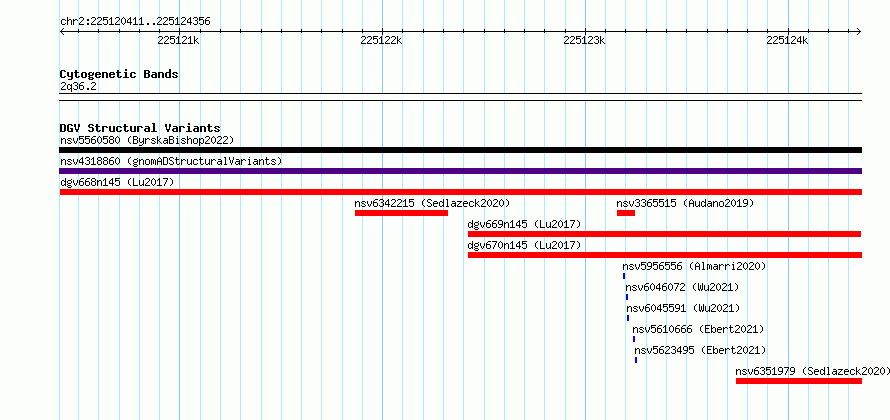Click the dgv669n145 (Lu2017) label
Screen dimensions: 890x420
click(524, 224)
